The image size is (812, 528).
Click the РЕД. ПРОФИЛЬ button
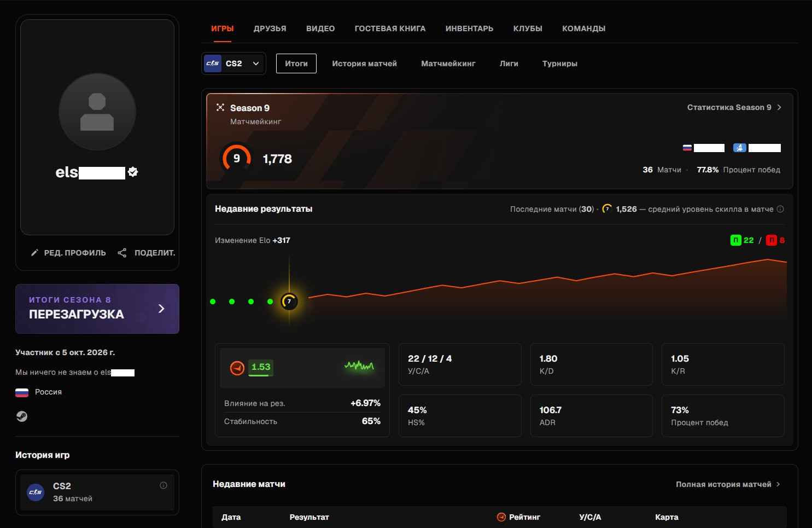tap(68, 253)
